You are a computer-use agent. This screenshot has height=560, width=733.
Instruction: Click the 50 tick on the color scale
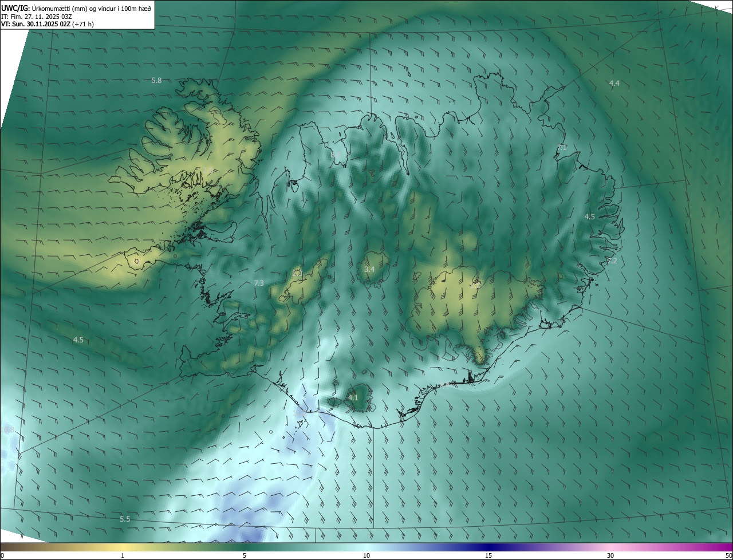coord(728,555)
